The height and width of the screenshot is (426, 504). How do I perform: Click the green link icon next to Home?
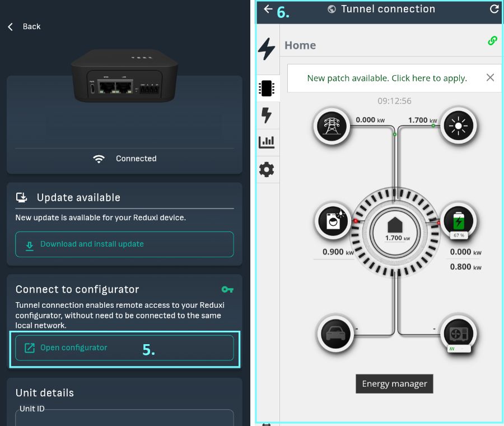tap(492, 40)
